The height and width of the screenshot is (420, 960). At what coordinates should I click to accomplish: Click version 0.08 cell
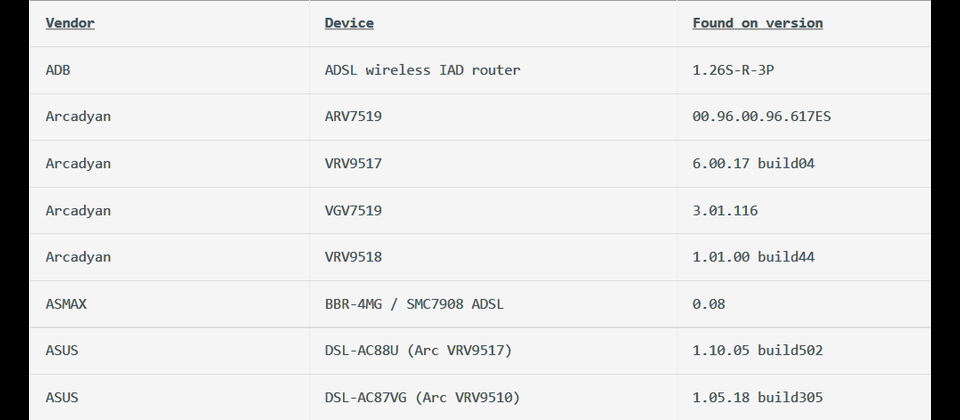tap(709, 304)
